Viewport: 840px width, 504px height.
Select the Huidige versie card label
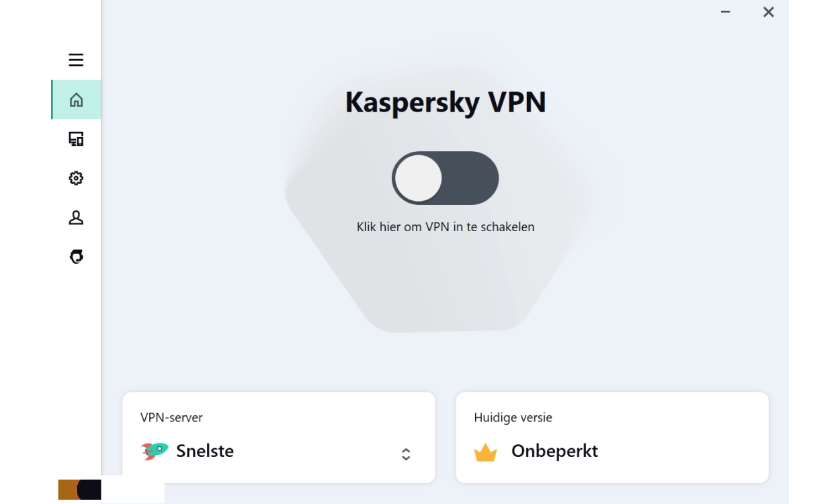tap(513, 417)
